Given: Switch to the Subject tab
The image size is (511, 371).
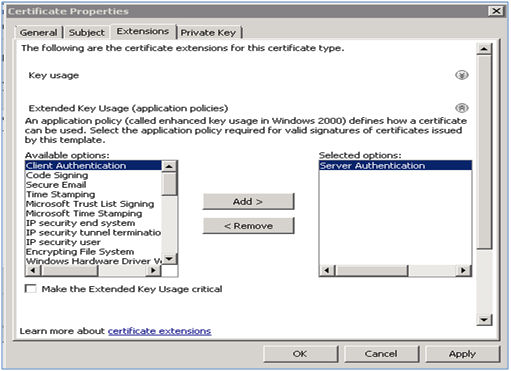Looking at the screenshot, I should click(87, 33).
